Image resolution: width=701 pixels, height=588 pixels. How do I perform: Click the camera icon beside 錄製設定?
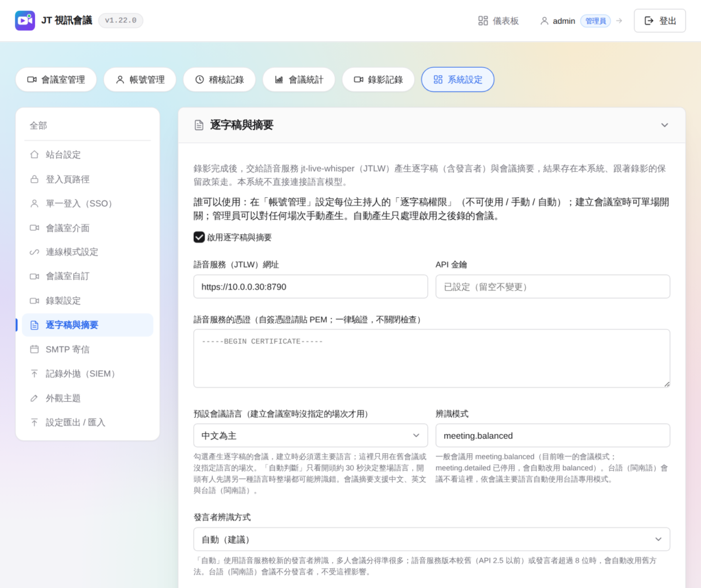coord(34,301)
